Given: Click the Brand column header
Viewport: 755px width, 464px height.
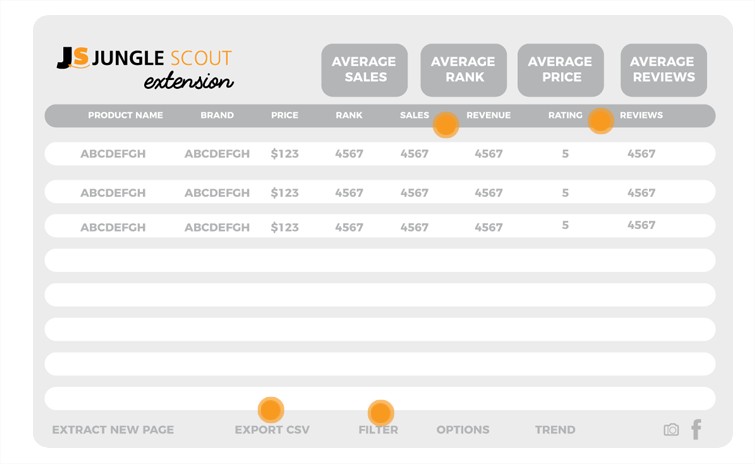Looking at the screenshot, I should tap(217, 115).
